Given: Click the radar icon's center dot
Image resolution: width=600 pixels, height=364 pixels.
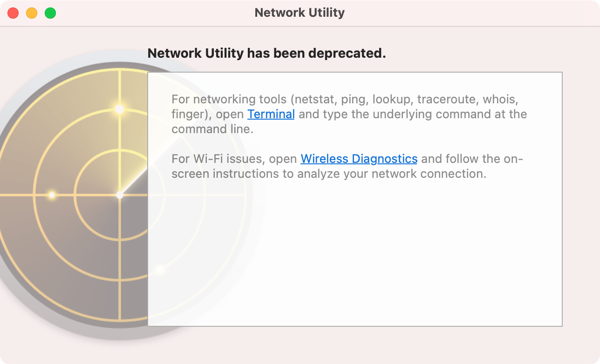Looking at the screenshot, I should point(120,195).
